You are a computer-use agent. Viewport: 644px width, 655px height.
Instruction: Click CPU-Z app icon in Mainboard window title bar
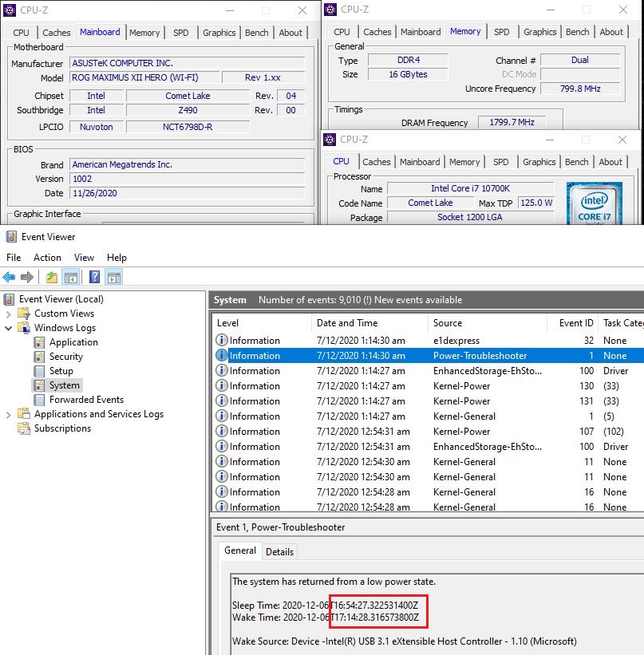(10, 10)
